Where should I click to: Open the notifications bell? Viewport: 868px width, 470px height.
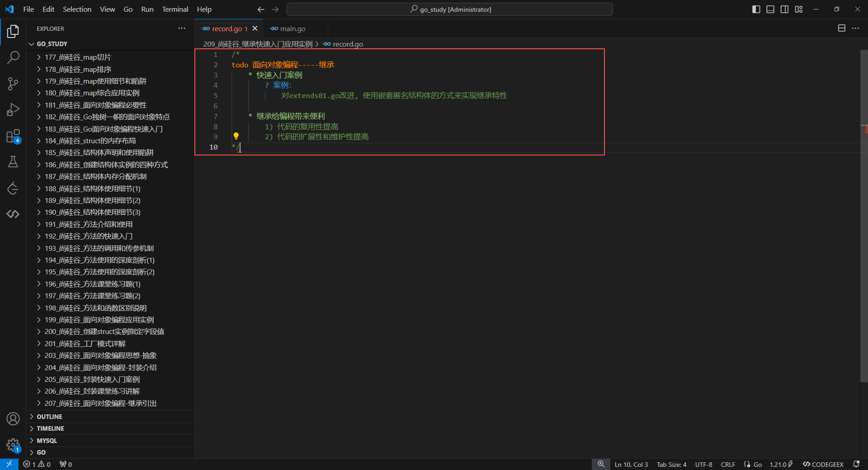click(x=856, y=464)
